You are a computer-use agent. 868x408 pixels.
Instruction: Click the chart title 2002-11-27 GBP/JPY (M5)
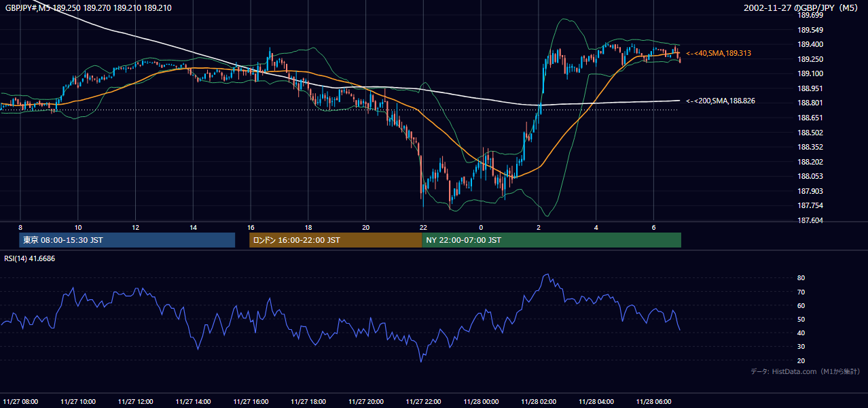coord(801,7)
